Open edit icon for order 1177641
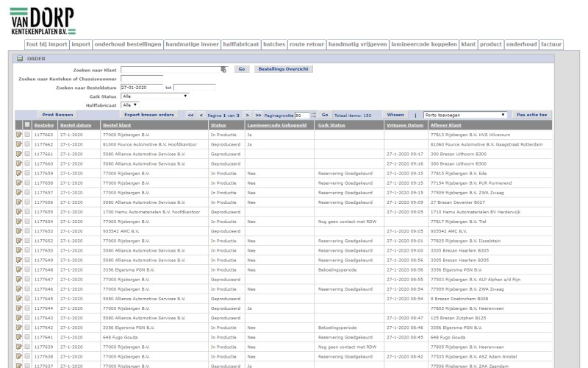Viewport: 588px width, 368px height. pyautogui.click(x=19, y=337)
